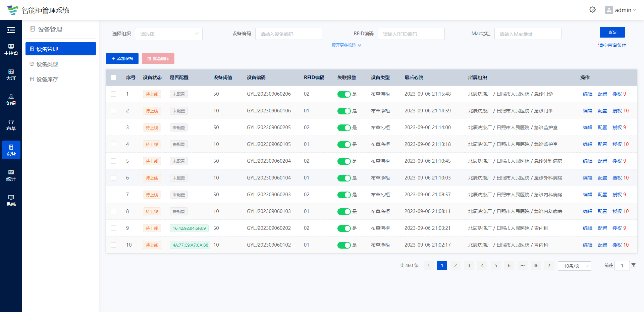Expand more filters via 展开更多筛选
The height and width of the screenshot is (312, 644).
point(346,45)
